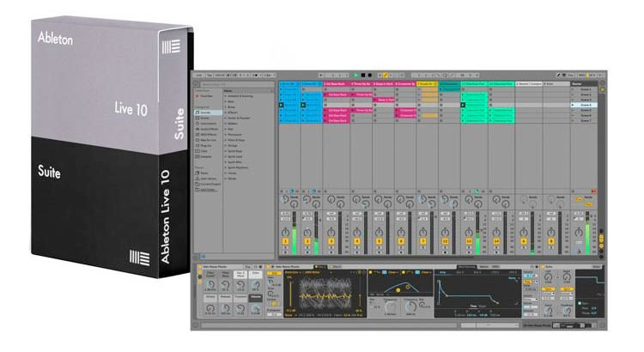644x352 pixels.
Task: Click the Stop button in the transport
Action: point(363,76)
